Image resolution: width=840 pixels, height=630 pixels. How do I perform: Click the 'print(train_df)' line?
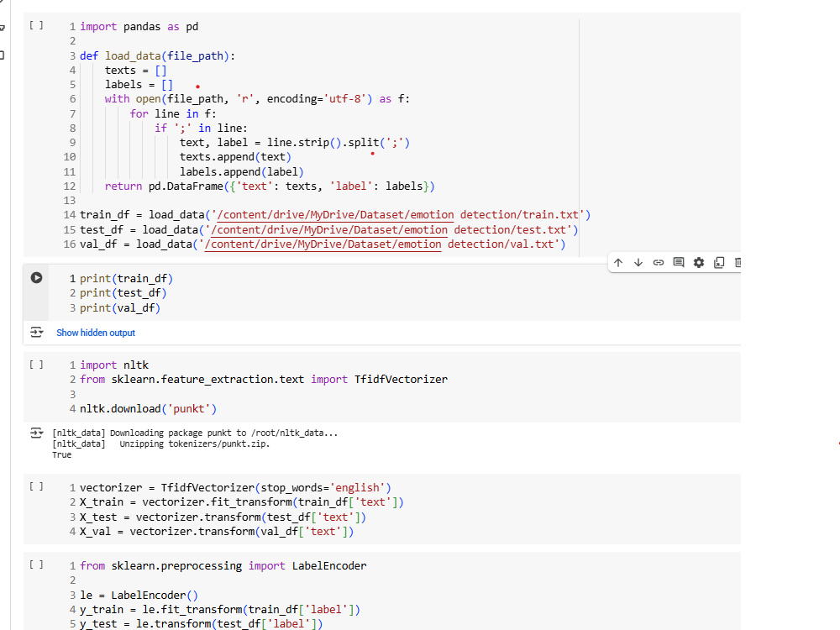point(127,279)
